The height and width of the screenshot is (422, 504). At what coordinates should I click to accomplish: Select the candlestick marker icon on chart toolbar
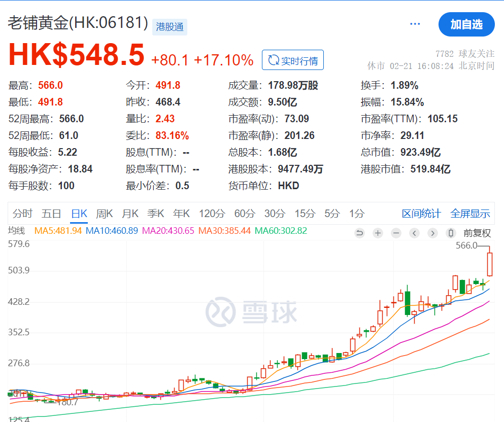tap(450, 233)
